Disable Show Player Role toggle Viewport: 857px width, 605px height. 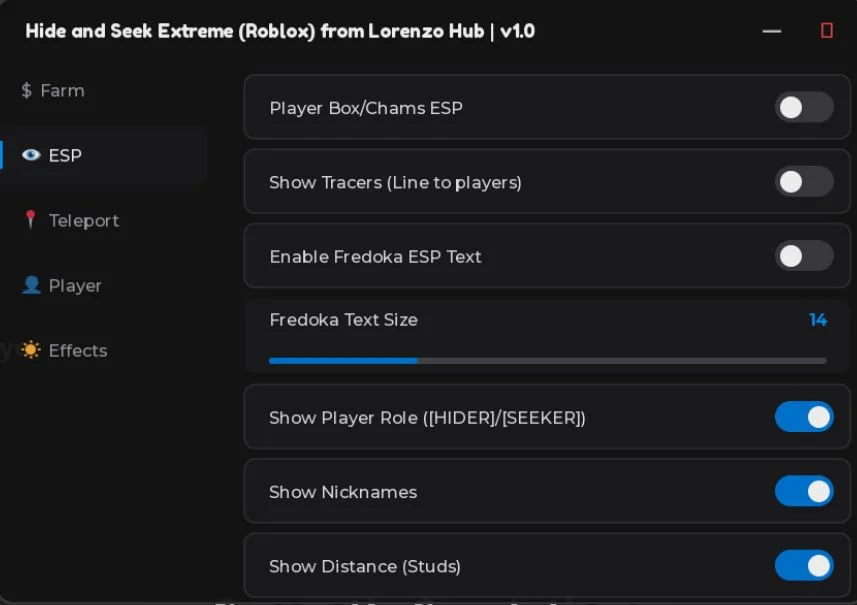804,417
